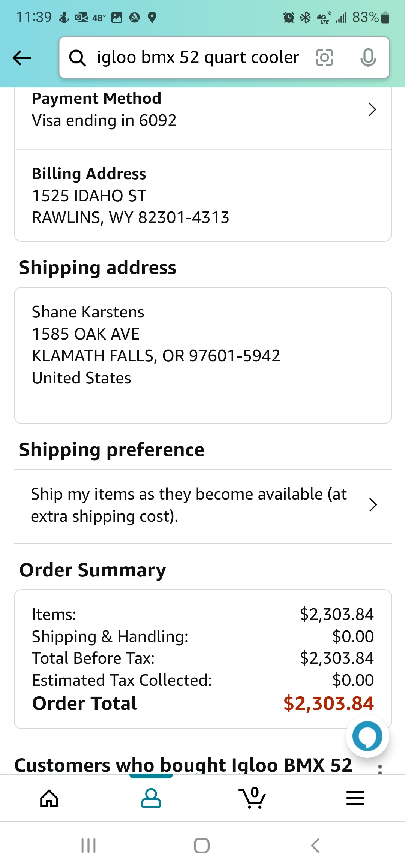The image size is (405, 868).
Task: Expand shipping preference chevron
Action: point(373,505)
